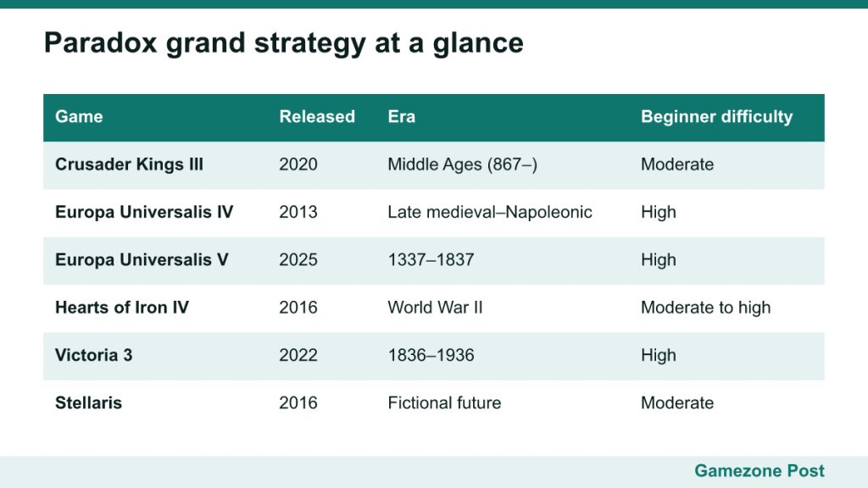Click the 2025 release year cell
868x488 pixels.
[x=298, y=259]
